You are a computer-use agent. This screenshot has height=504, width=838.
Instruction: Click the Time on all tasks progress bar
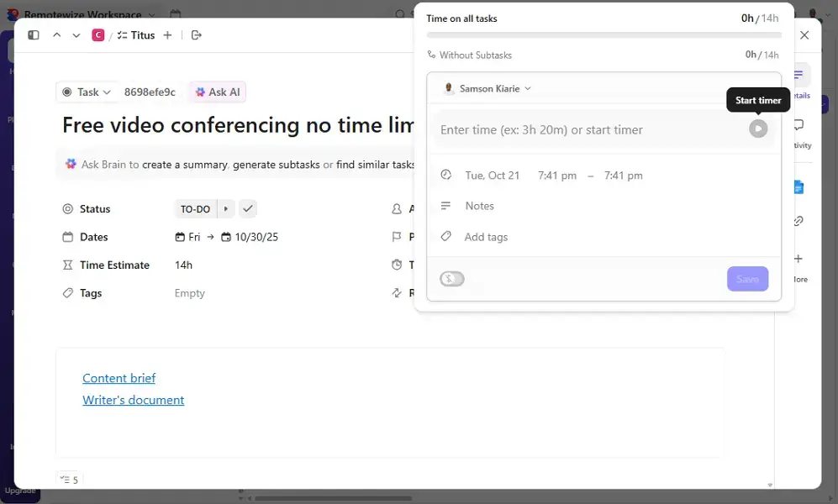603,34
